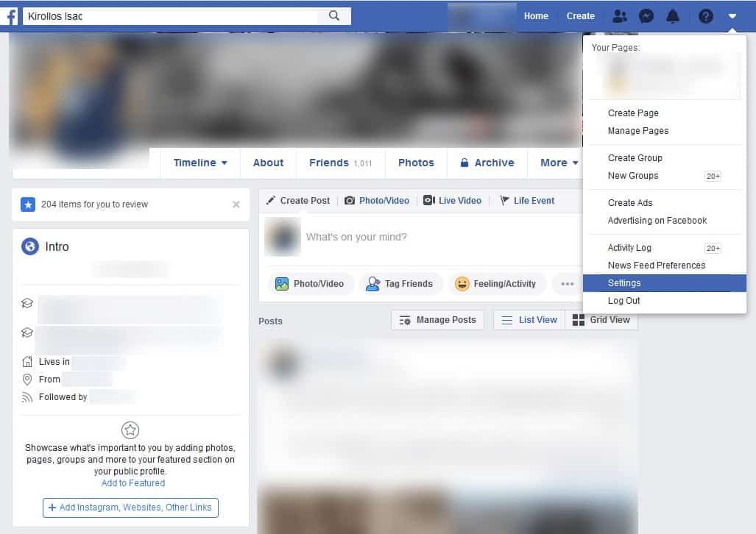Click Add Instagram, Websites, Other Links button
This screenshot has height=534, width=756.
click(130, 508)
